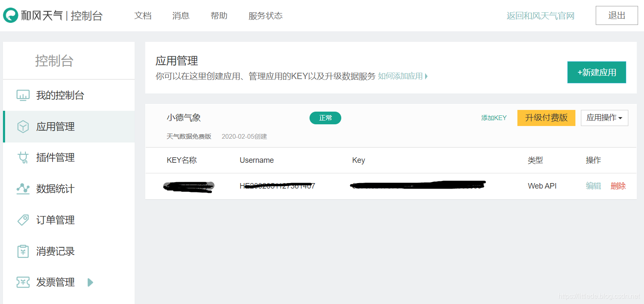Click the 和风天气 logo icon
The height and width of the screenshot is (304, 644).
pyautogui.click(x=11, y=16)
